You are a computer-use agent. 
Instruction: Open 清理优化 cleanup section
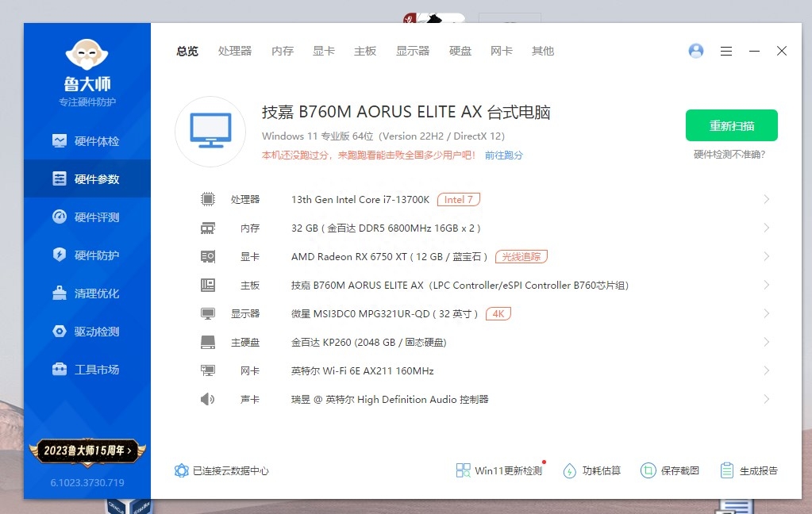[x=87, y=293]
